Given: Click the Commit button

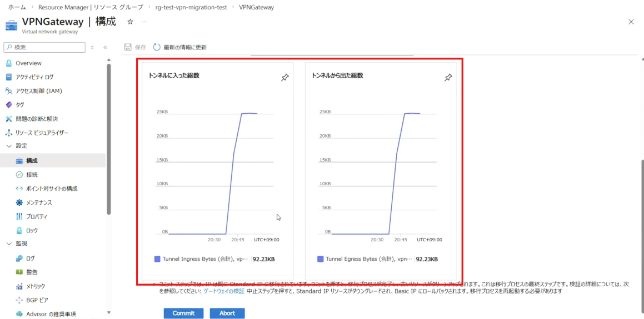Looking at the screenshot, I should coord(183,313).
